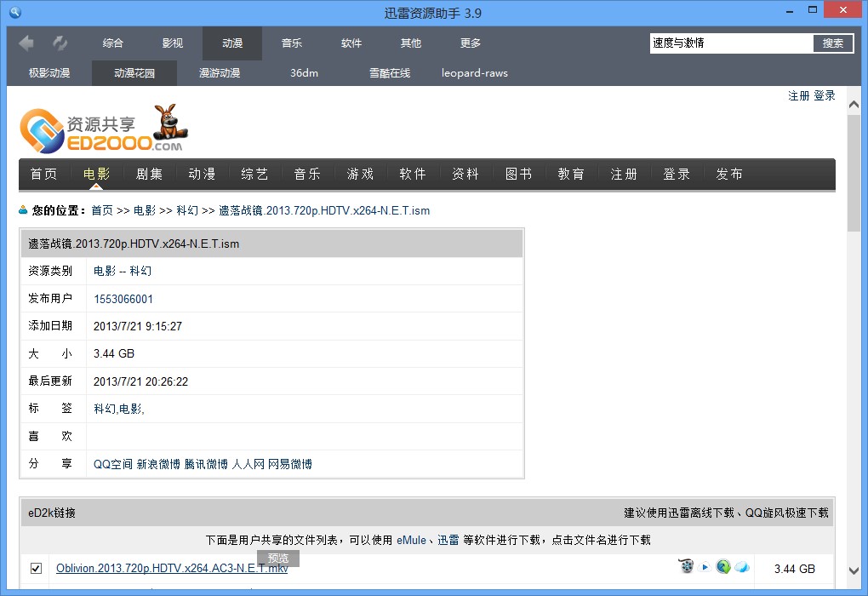Click the blue cloud offline download icon
Screen dimensions: 868x596
pos(742,567)
